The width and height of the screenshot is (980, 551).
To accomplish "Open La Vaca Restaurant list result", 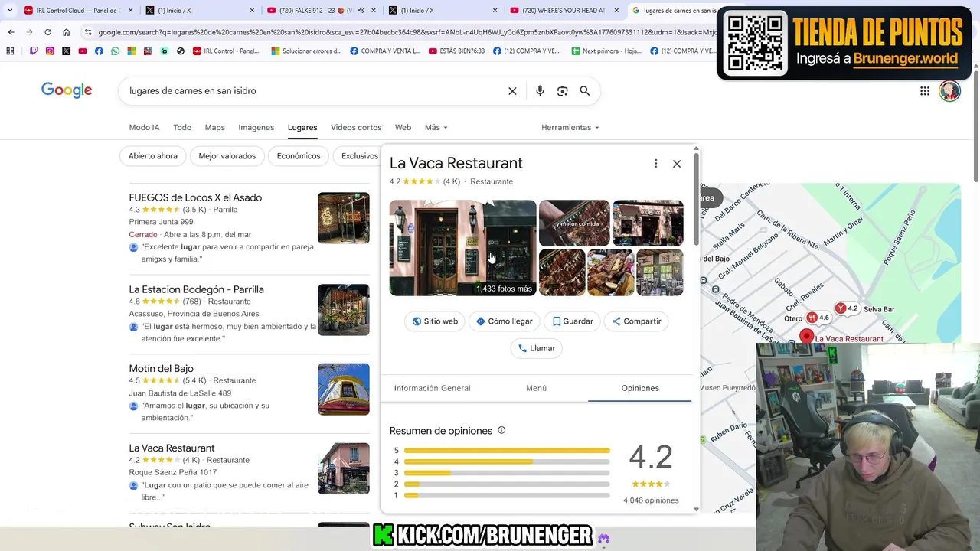I will [171, 448].
